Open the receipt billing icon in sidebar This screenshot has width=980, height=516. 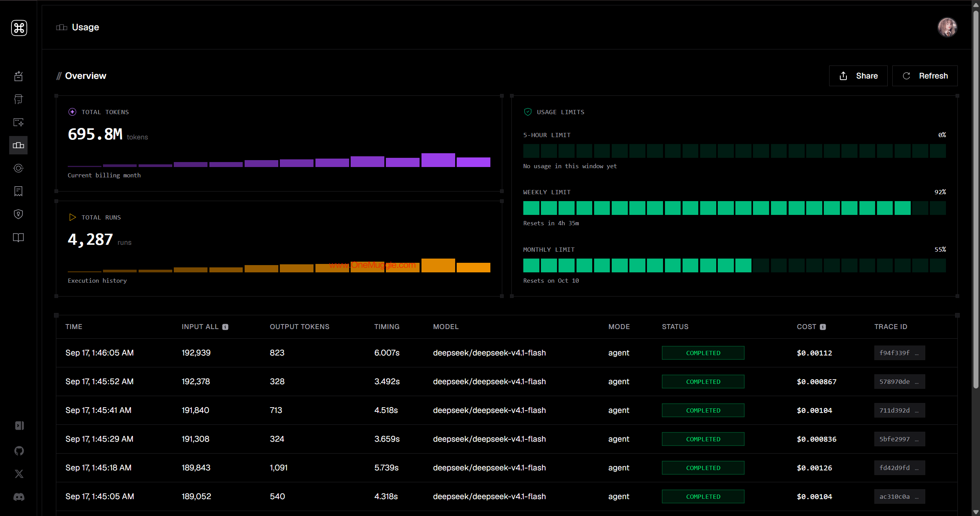pos(18,191)
